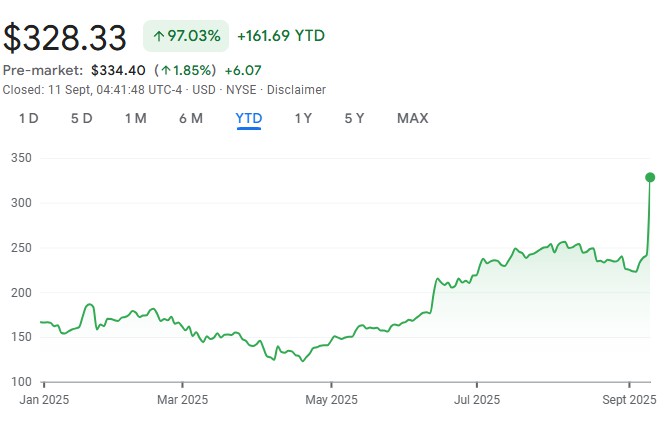Image resolution: width=669 pixels, height=423 pixels.
Task: Click the +161.69 YTD change text
Action: click(280, 36)
